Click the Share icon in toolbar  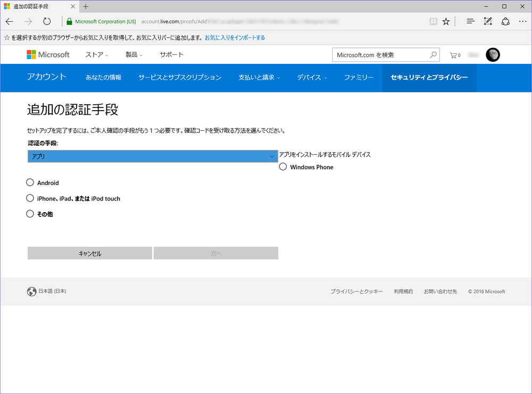pos(505,21)
